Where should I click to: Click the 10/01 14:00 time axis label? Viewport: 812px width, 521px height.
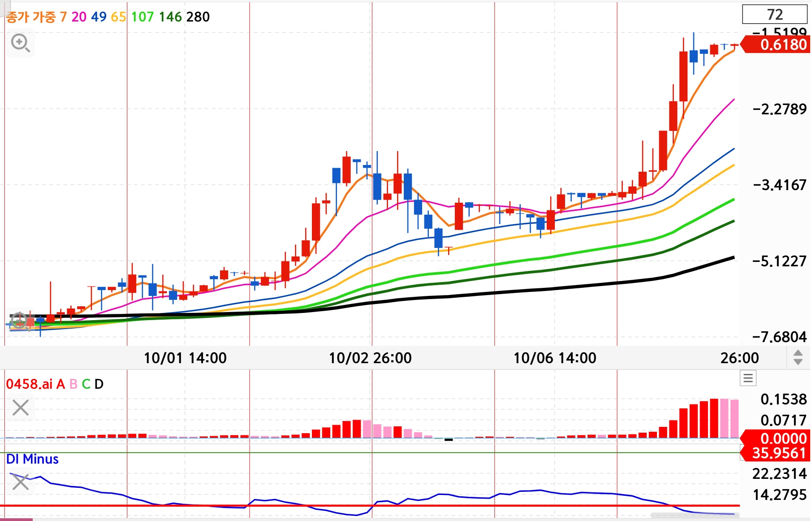pos(185,358)
